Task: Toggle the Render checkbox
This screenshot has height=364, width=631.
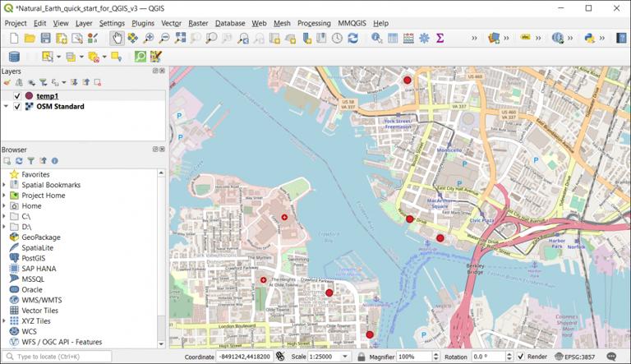Action: click(x=521, y=357)
